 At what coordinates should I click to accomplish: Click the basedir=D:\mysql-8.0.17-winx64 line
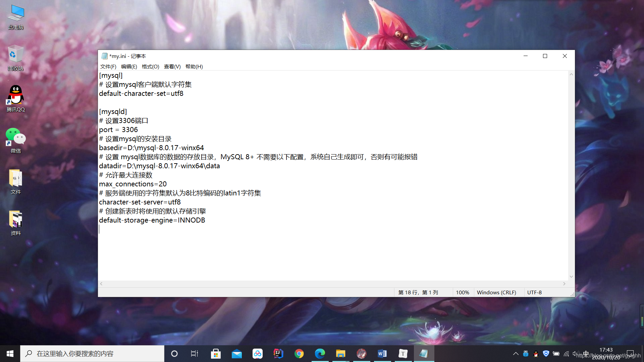[152, 148]
